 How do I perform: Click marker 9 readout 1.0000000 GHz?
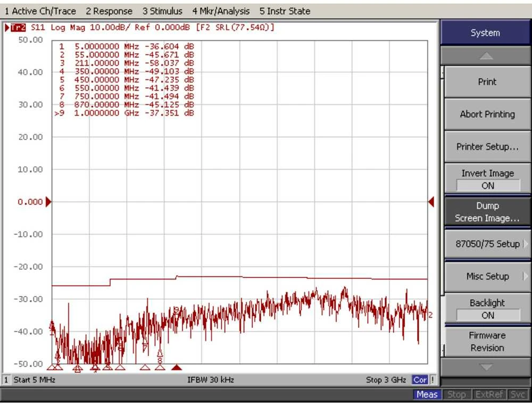(x=124, y=113)
